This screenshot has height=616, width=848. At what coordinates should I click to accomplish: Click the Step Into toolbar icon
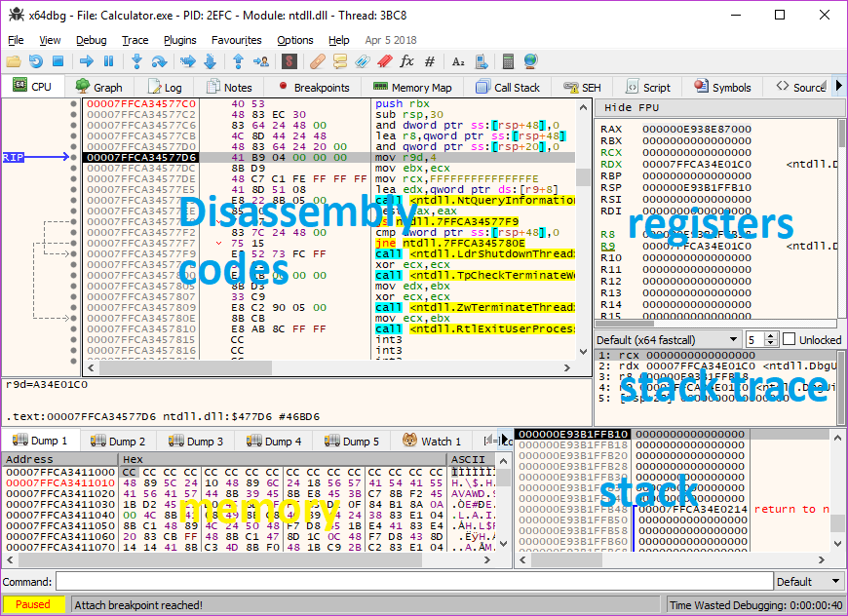pos(137,61)
